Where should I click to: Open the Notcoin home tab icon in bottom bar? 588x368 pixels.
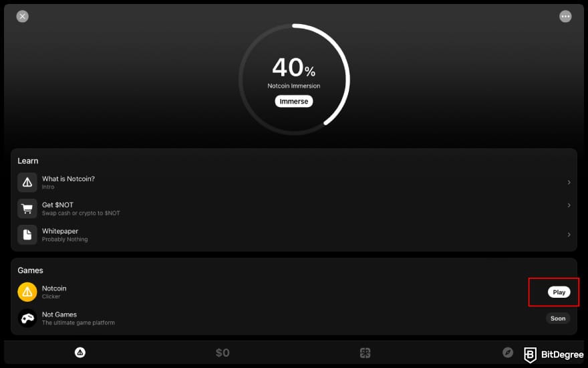pyautogui.click(x=80, y=353)
